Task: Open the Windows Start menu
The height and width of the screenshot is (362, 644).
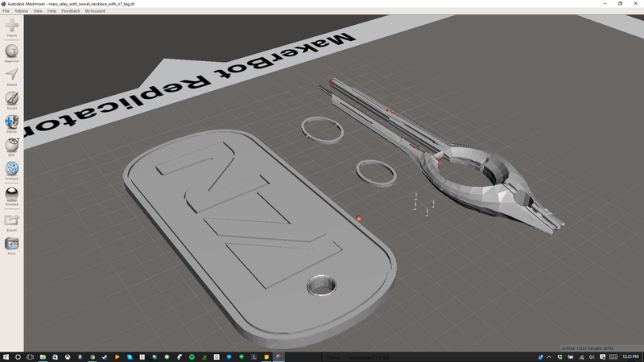Action: click(x=6, y=356)
